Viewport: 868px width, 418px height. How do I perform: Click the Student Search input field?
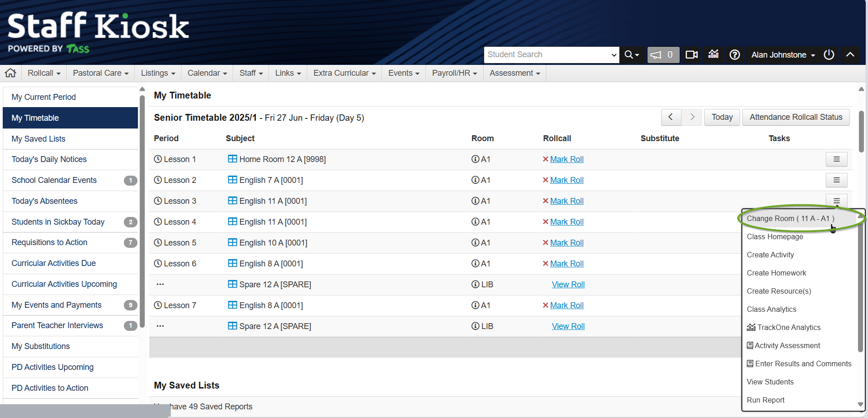[547, 55]
